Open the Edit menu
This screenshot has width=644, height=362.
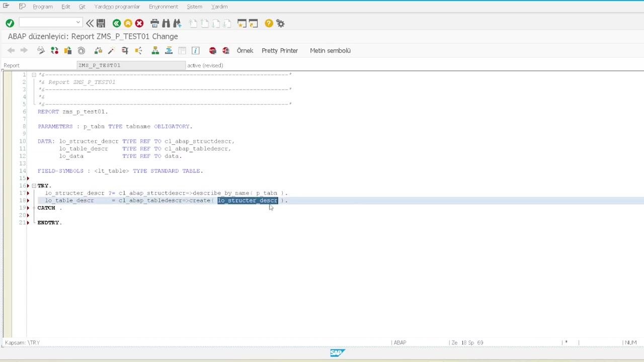[66, 7]
